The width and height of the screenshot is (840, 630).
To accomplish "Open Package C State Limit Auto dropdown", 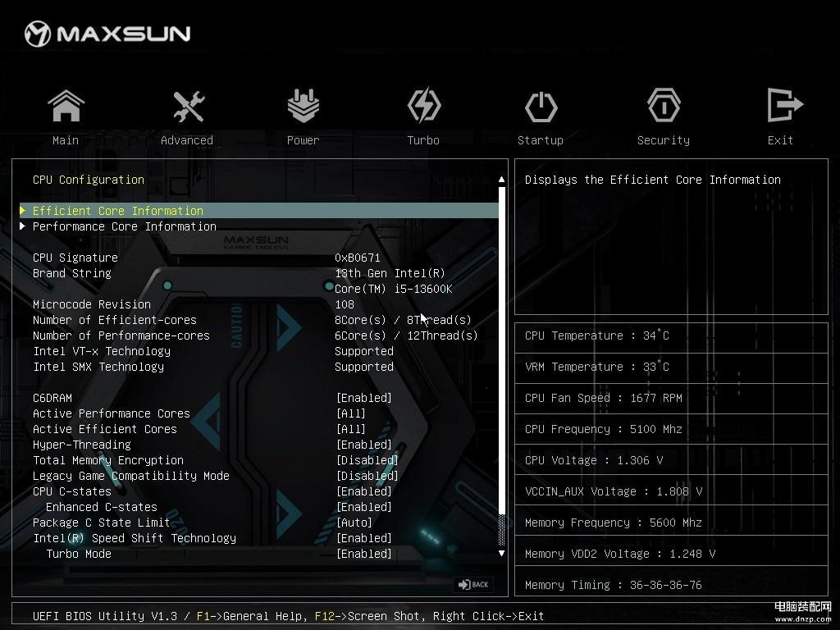I will pyautogui.click(x=354, y=523).
